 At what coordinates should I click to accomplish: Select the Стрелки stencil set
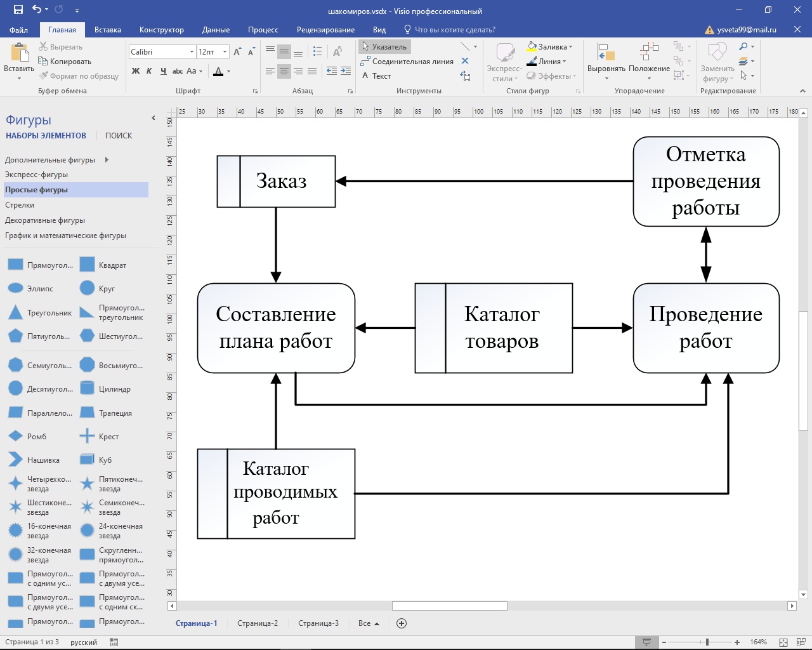point(20,205)
